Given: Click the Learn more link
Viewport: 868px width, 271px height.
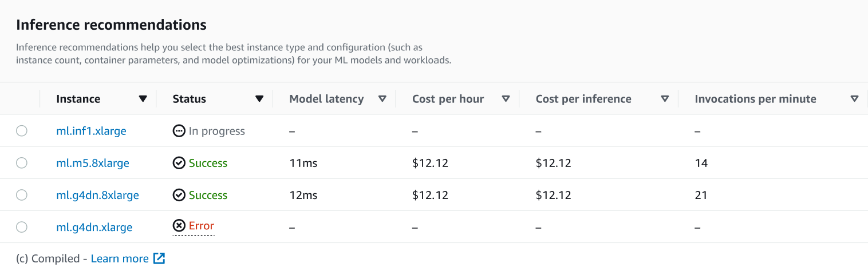Looking at the screenshot, I should (120, 258).
